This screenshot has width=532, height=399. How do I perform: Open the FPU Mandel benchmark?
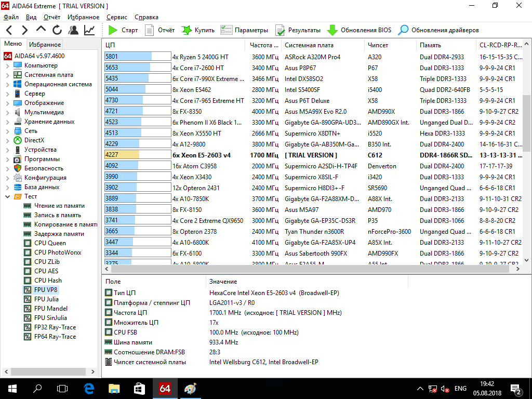[51, 309]
